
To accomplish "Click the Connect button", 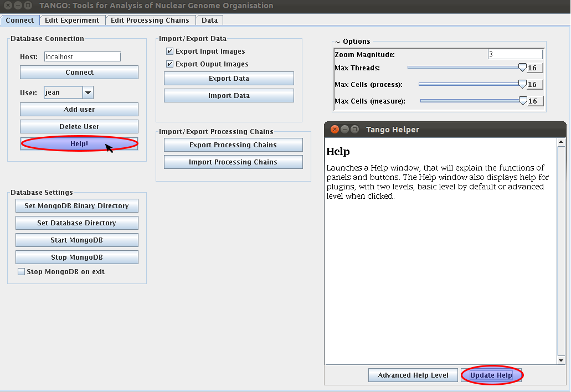I will [x=79, y=73].
